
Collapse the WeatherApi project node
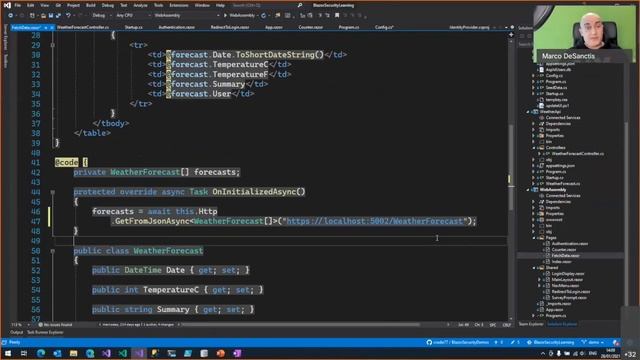coord(529,112)
